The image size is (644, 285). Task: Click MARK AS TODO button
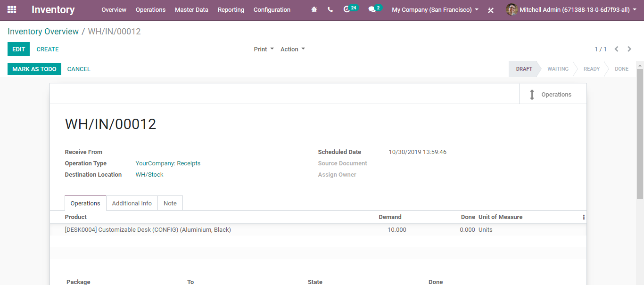pyautogui.click(x=34, y=69)
